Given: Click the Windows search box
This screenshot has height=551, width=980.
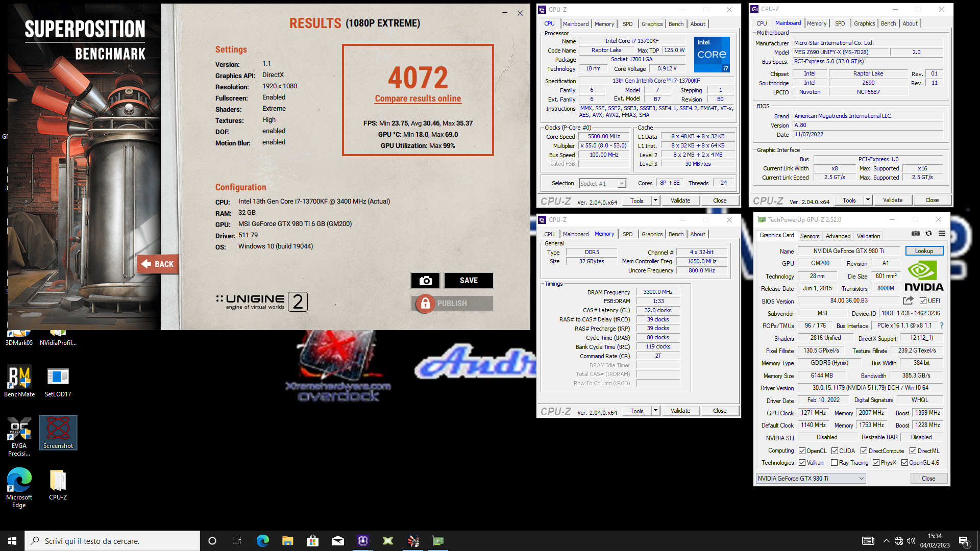Looking at the screenshot, I should [112, 541].
